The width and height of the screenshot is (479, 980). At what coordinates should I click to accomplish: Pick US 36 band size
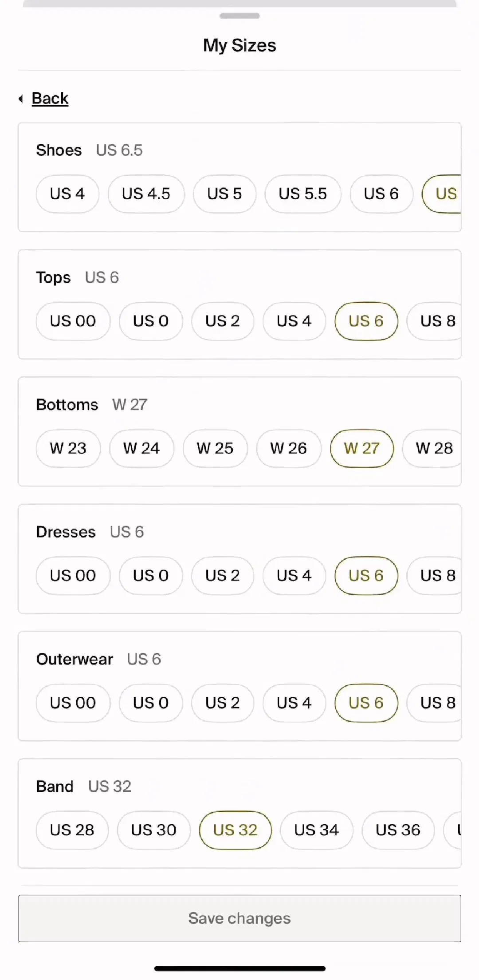398,830
